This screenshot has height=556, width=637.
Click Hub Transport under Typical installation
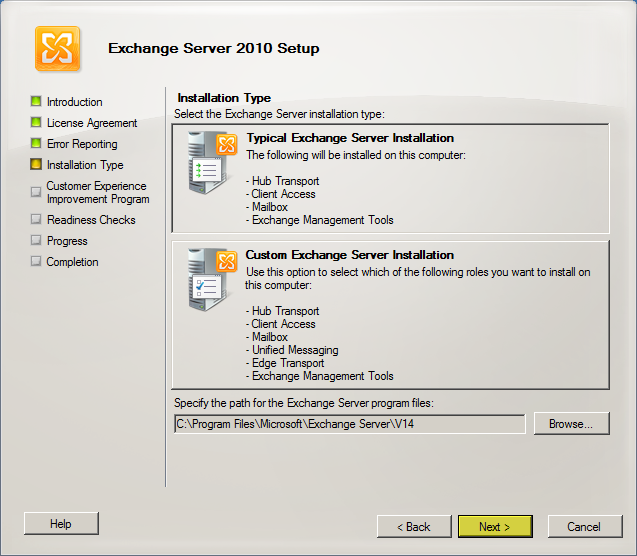(285, 181)
